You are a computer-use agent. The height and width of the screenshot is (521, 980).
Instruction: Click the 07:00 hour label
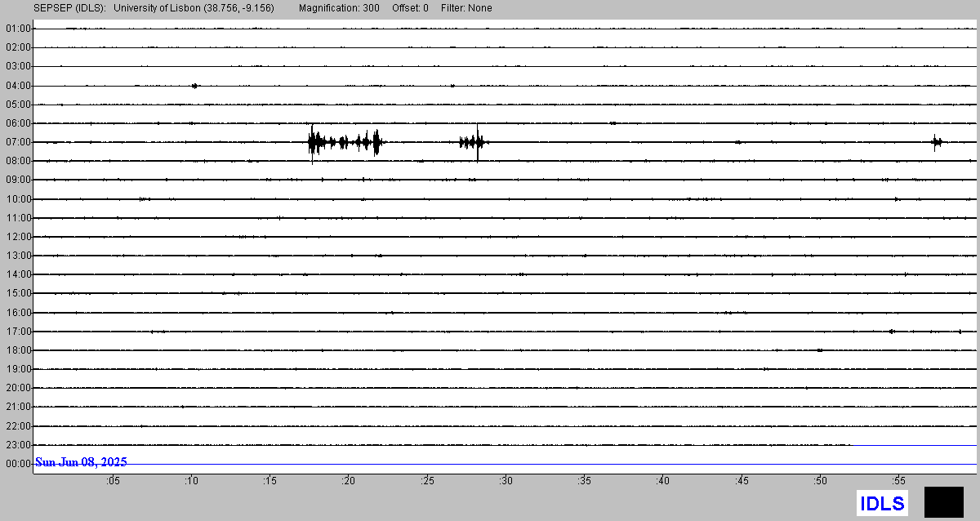click(x=18, y=142)
